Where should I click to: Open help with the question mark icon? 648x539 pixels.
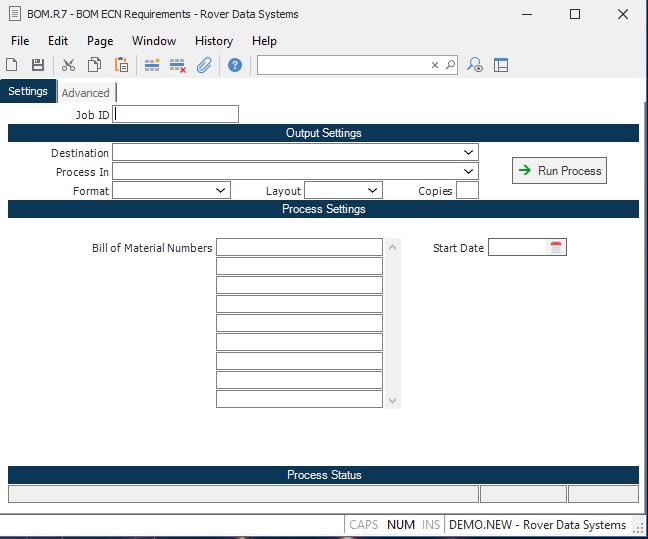point(235,65)
